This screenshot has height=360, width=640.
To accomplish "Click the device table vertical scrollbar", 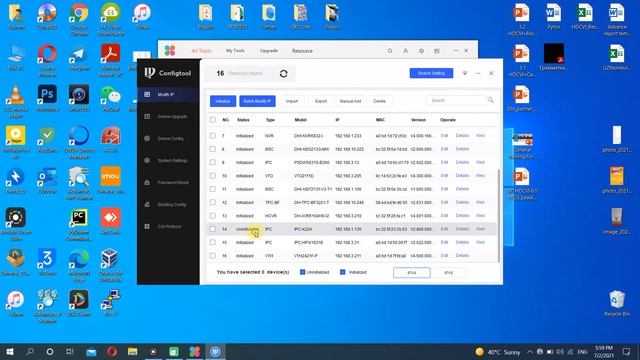I will tap(498, 216).
